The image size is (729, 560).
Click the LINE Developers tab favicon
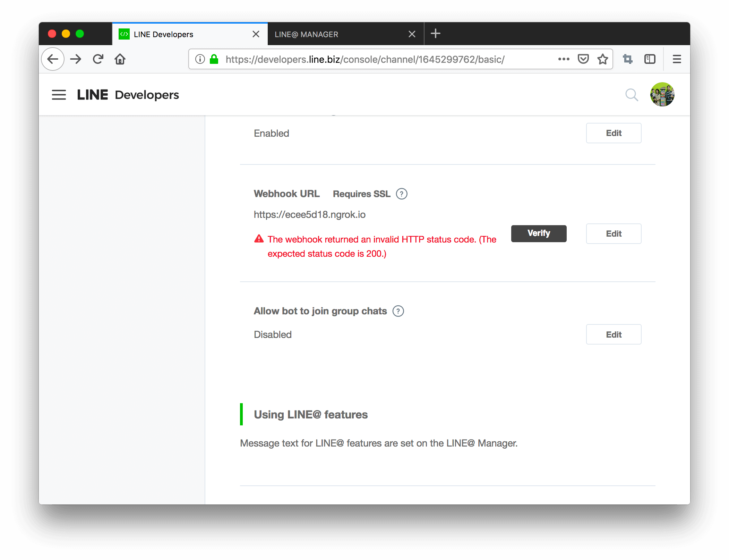(124, 34)
